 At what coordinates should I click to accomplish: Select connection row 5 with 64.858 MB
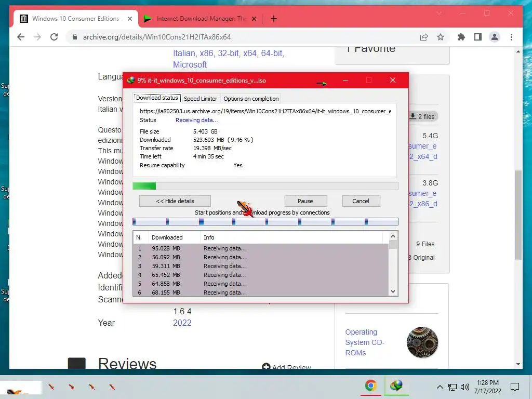(261, 284)
